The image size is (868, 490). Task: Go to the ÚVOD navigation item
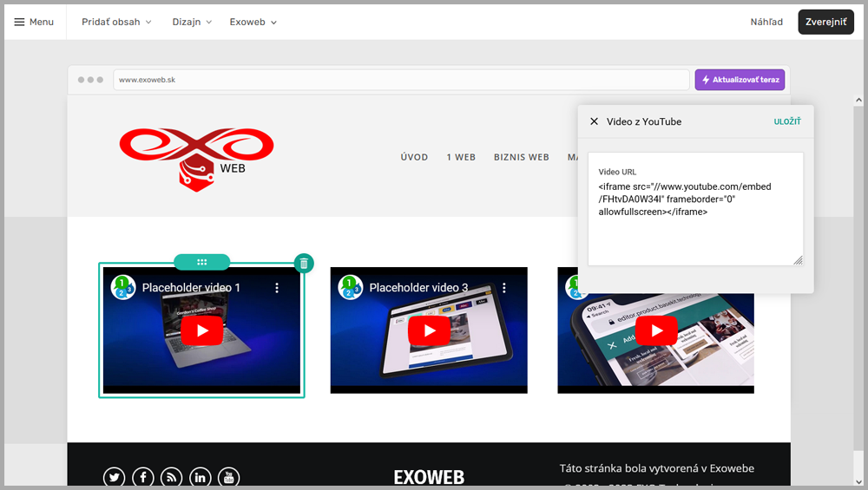pyautogui.click(x=414, y=157)
